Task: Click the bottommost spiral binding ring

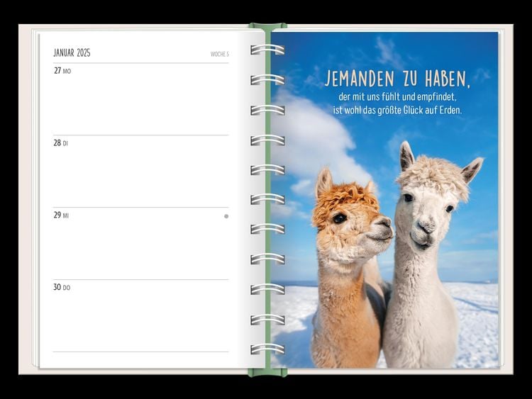Action: point(267,349)
